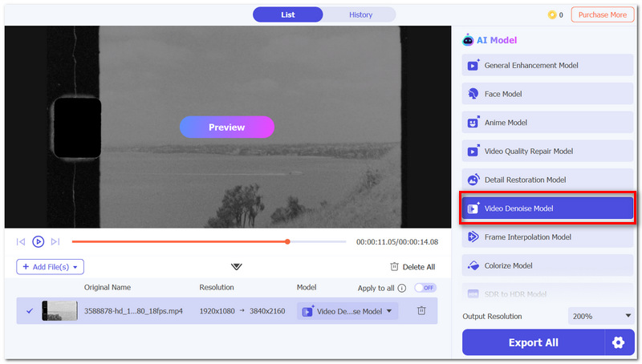This screenshot has width=642, height=364.
Task: Select the SDR to HDR Model
Action: coord(547,294)
